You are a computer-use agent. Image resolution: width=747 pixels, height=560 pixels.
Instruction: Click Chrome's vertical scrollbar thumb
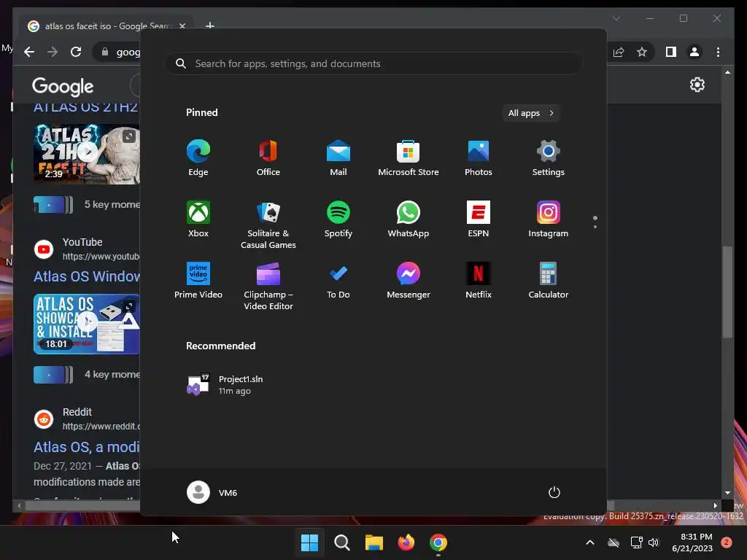[727, 292]
